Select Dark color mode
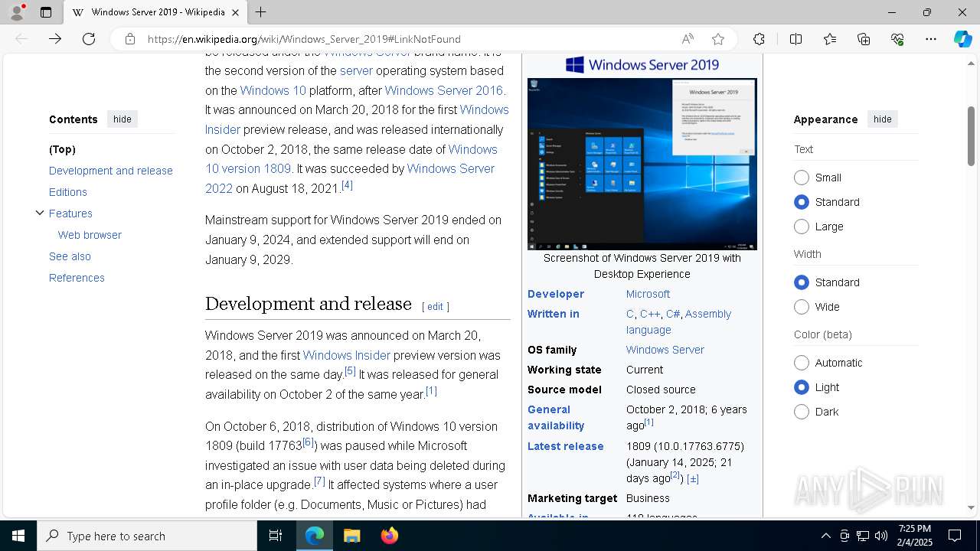980x551 pixels. [x=802, y=412]
